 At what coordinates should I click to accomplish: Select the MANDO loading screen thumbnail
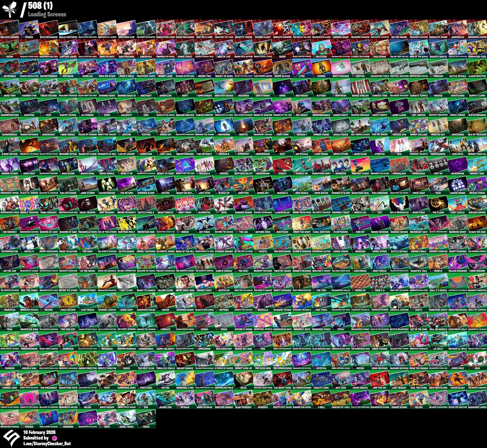click(x=29, y=29)
